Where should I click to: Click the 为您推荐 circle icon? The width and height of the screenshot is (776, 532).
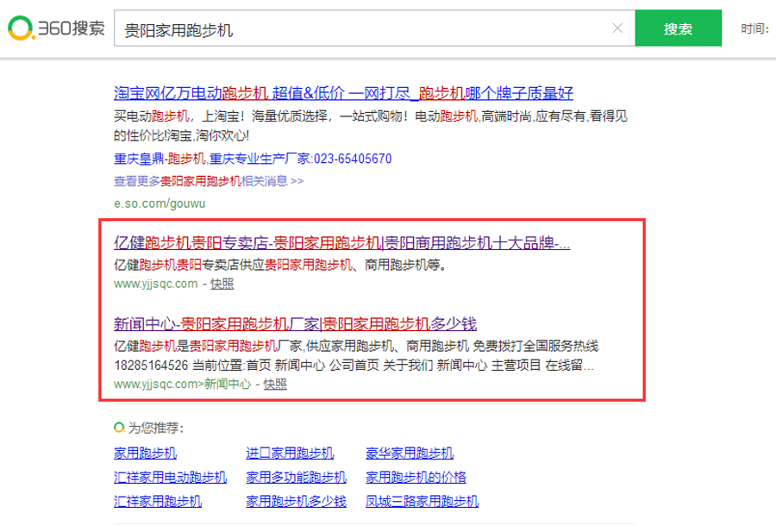(x=119, y=427)
